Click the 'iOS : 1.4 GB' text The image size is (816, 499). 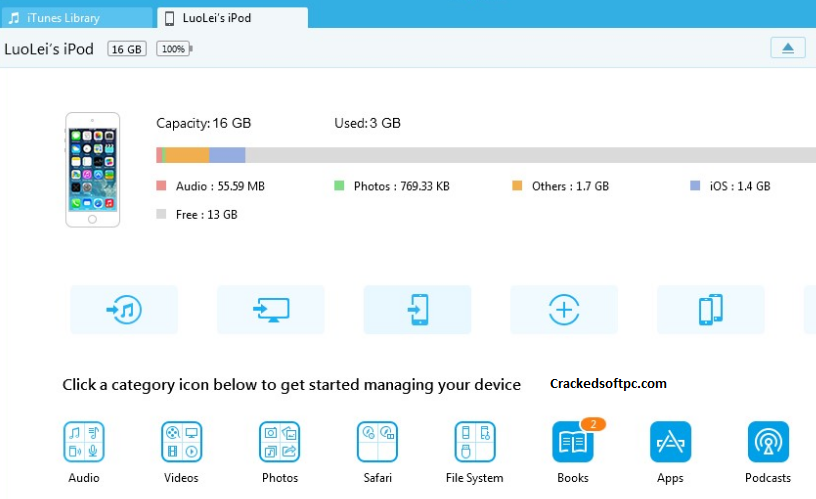pos(740,186)
